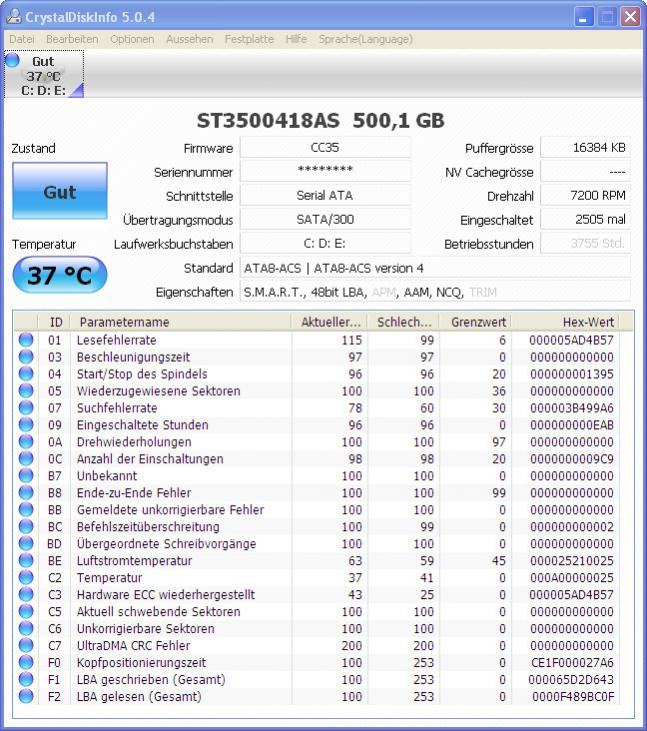Click the 37 °C temperature badge

click(x=60, y=275)
